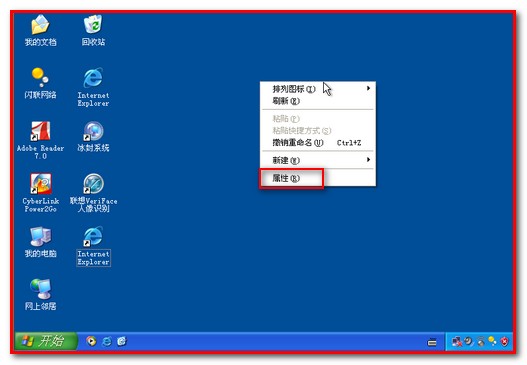Screen dimensions: 527x365
Task: Launch Windows Media Player from Quick Launch
Action: coord(91,341)
